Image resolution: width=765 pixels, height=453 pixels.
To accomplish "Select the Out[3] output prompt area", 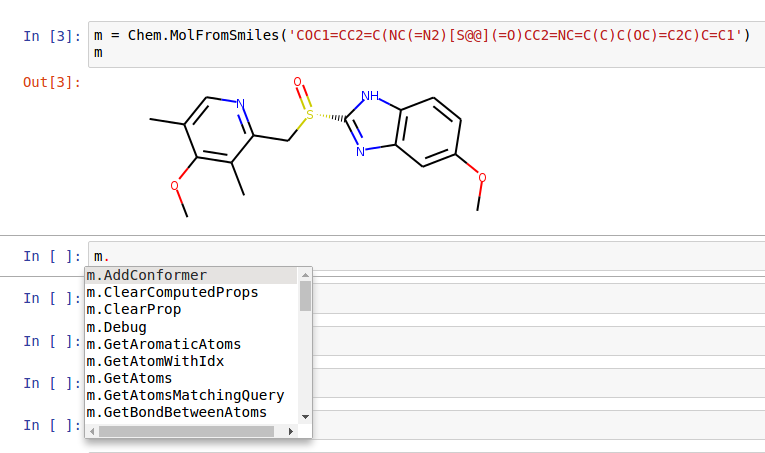I will [x=52, y=82].
